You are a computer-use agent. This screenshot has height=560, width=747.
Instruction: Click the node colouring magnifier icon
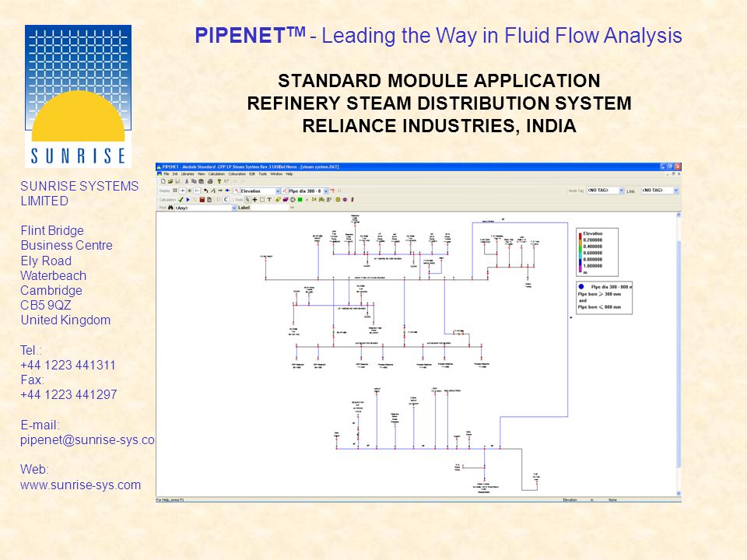pos(237,191)
